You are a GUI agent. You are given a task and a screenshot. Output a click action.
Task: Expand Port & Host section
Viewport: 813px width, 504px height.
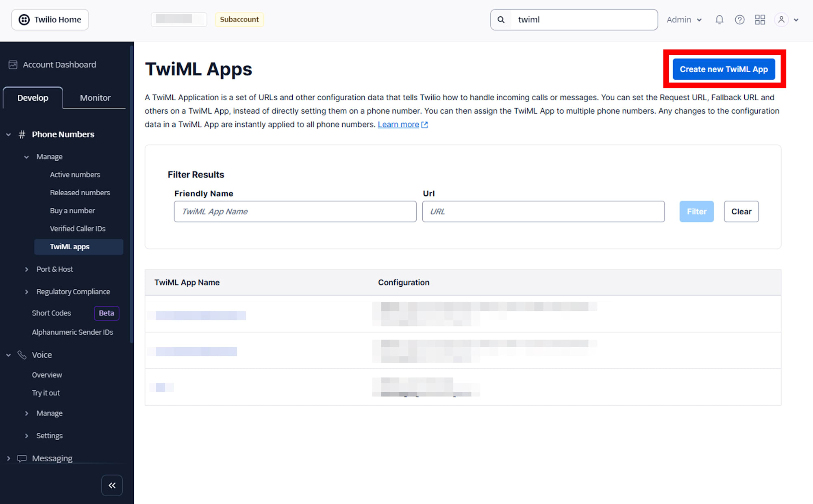[x=26, y=269]
